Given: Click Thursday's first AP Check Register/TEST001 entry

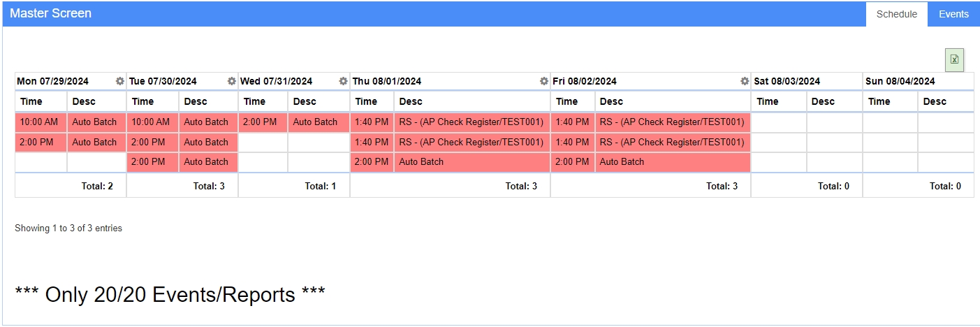Looking at the screenshot, I should [451, 122].
